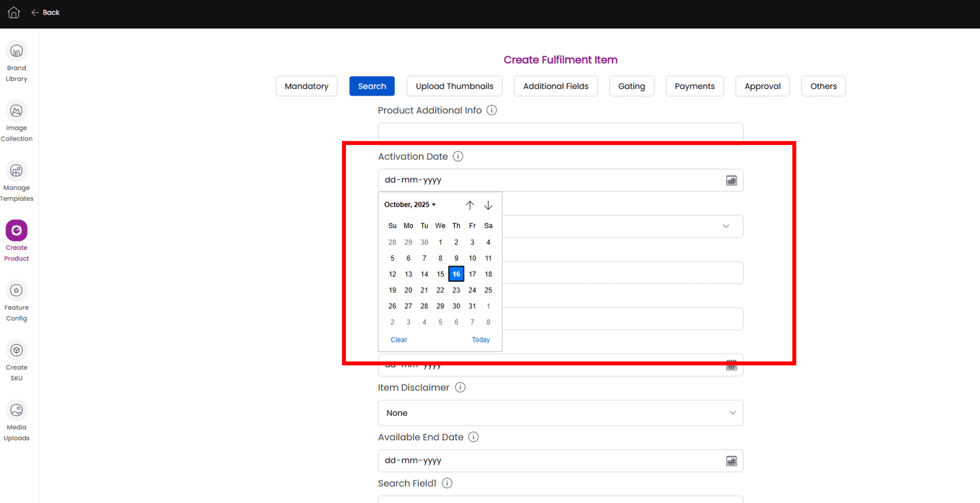Image resolution: width=980 pixels, height=503 pixels.
Task: Open the Payments tab
Action: click(x=694, y=86)
